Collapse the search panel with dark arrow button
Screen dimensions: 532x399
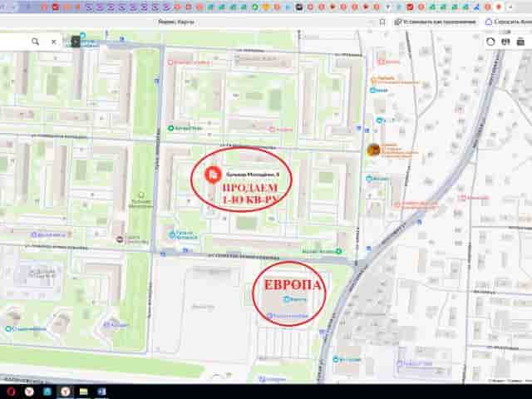[x=76, y=42]
